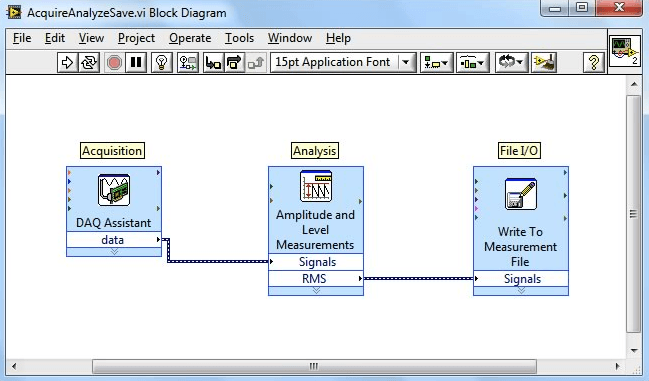
Task: Open the Align Objects dropdown
Action: click(437, 62)
